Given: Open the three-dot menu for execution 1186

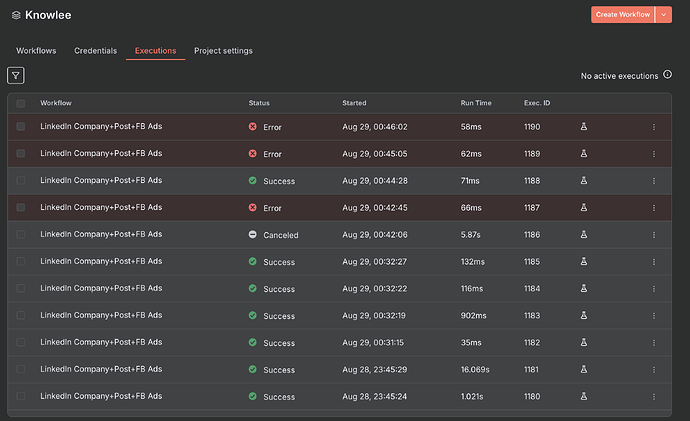Looking at the screenshot, I should point(654,234).
